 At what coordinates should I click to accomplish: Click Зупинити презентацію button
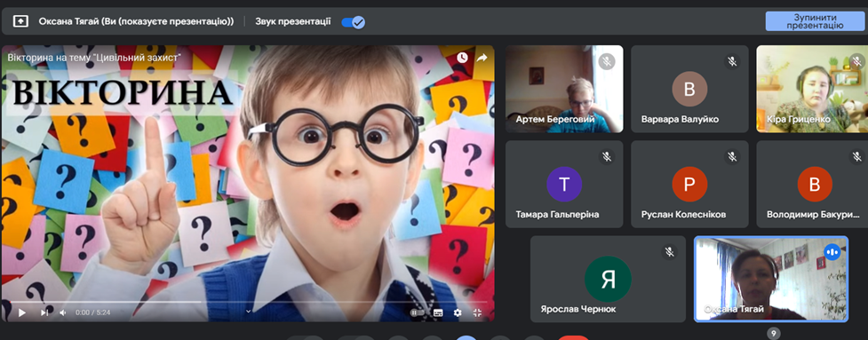click(x=815, y=21)
